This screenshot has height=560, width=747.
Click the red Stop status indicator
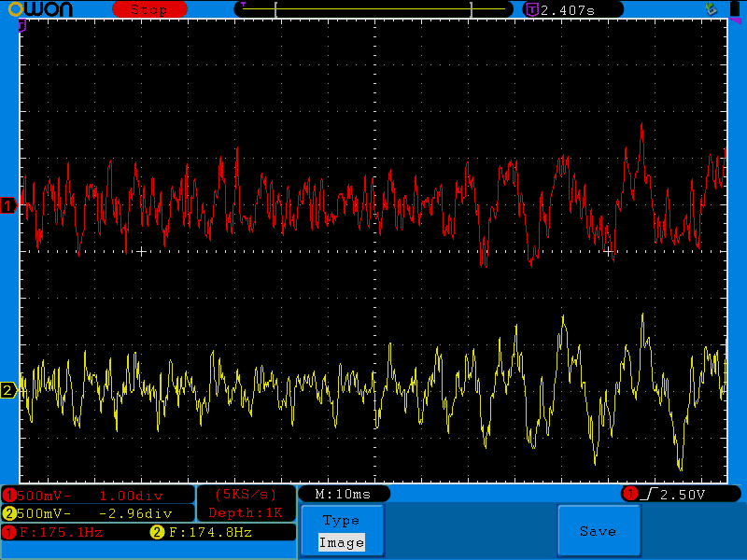pos(149,9)
